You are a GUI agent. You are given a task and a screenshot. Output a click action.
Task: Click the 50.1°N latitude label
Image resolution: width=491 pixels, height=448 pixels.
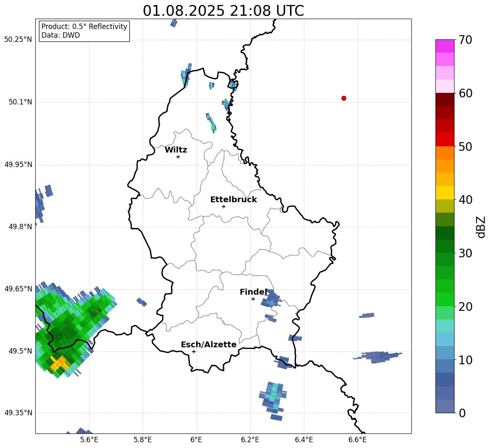point(20,102)
